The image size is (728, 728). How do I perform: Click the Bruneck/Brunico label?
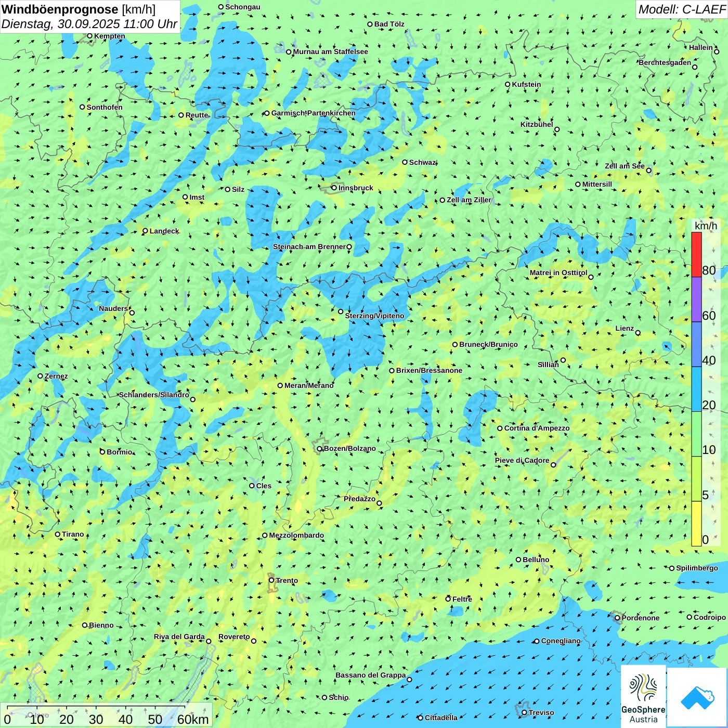point(488,344)
